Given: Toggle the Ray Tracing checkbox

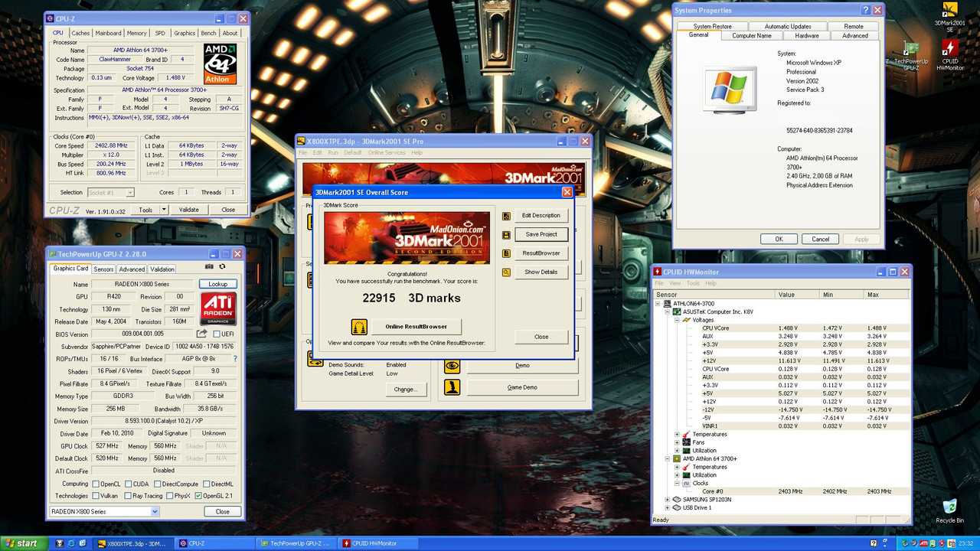Looking at the screenshot, I should tap(128, 496).
